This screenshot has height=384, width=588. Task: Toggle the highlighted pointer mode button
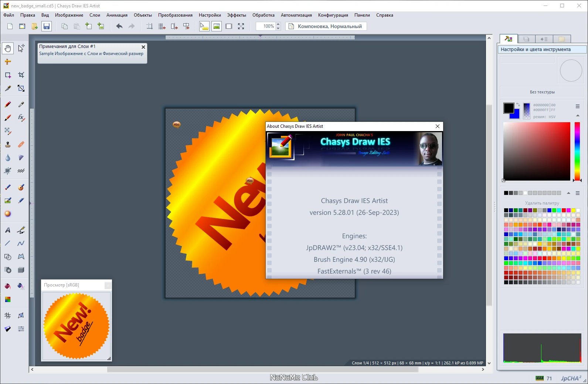coord(204,26)
